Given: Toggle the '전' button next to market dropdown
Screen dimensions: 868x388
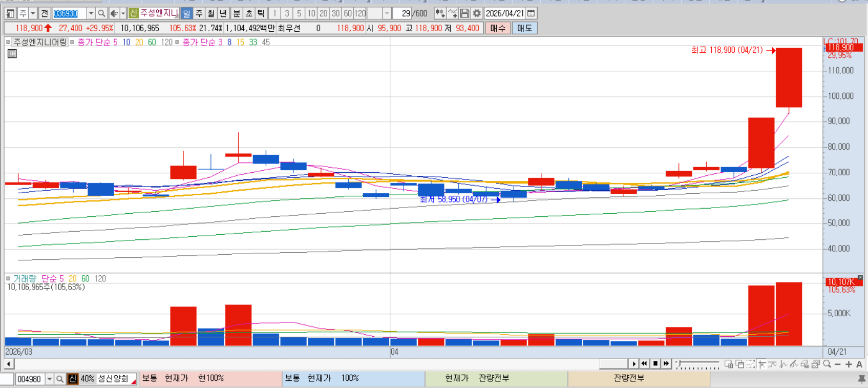Looking at the screenshot, I should click(45, 13).
